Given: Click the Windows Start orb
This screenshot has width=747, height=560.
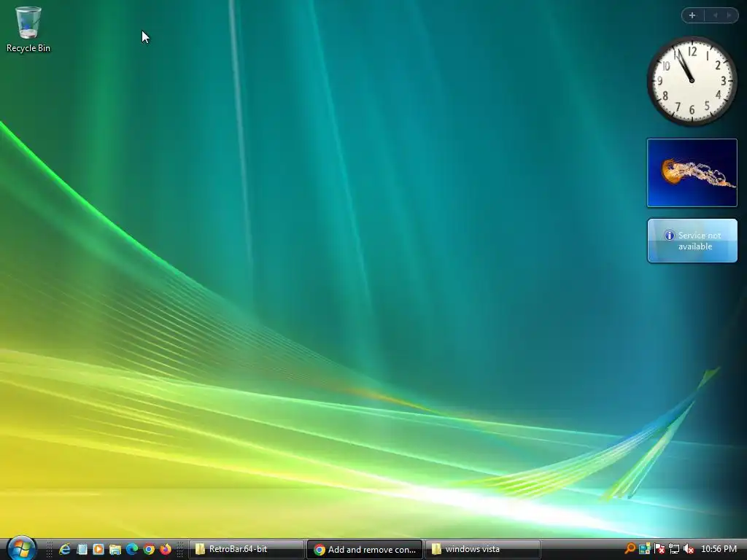Looking at the screenshot, I should tap(21, 549).
